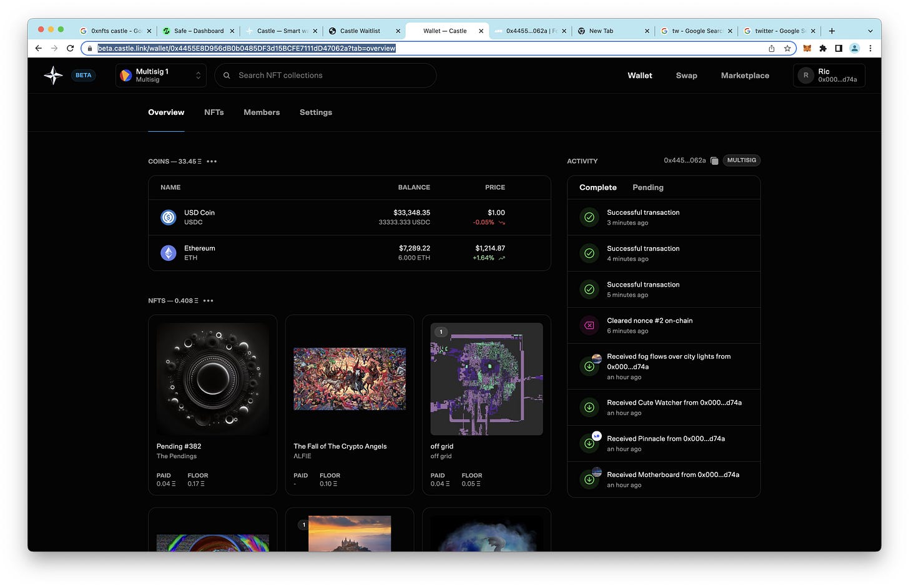Click the Cleared nonce #2 cancel icon
This screenshot has width=909, height=588.
(589, 325)
